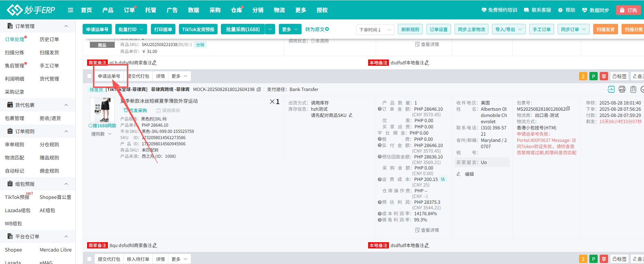This screenshot has width=644, height=264.
Task: Click the clipboard icon beside the printer
Action: (x=633, y=89)
